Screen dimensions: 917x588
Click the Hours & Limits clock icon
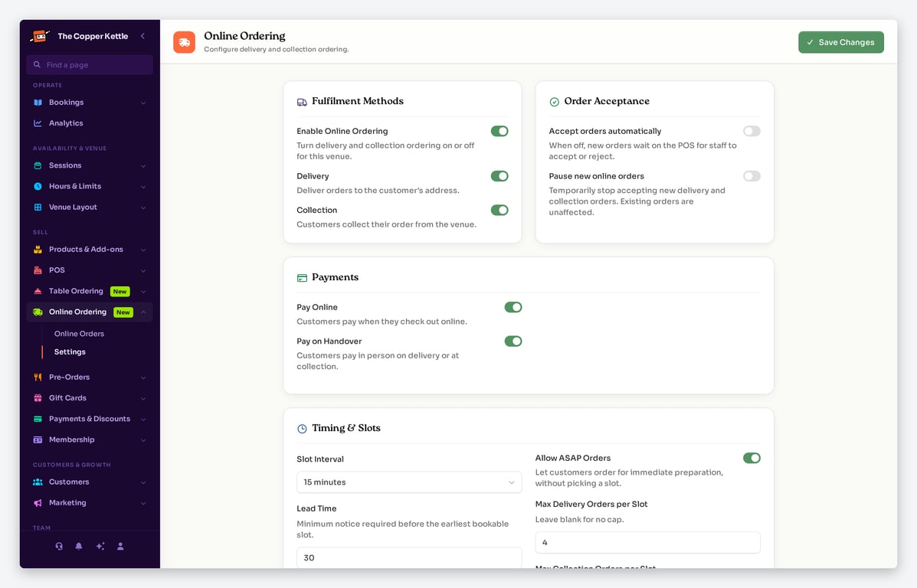(38, 187)
